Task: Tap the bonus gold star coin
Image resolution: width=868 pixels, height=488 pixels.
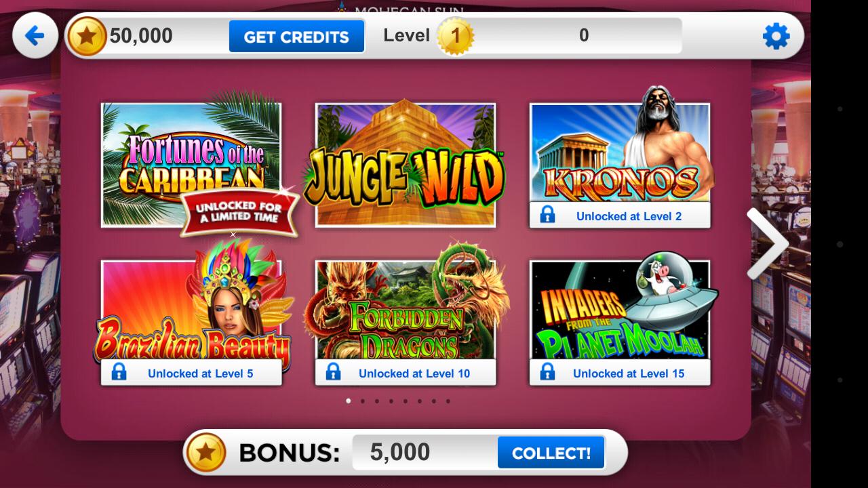Action: [206, 452]
